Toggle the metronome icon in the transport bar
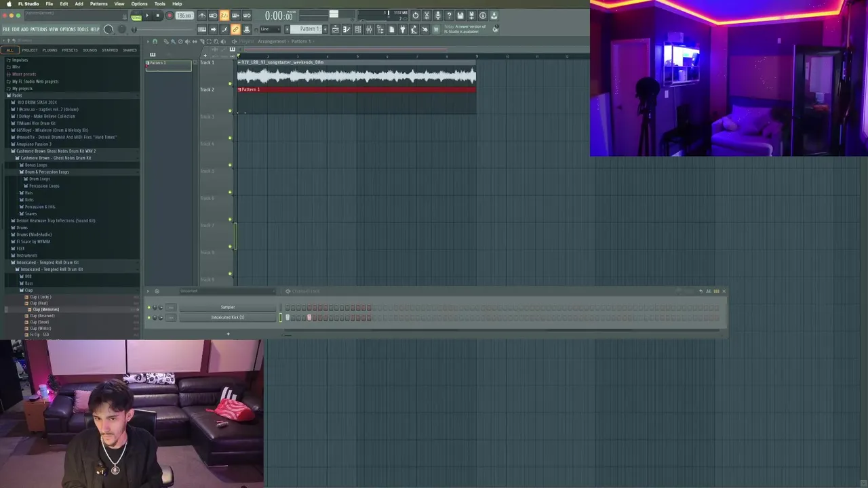This screenshot has width=868, height=488. coord(202,16)
